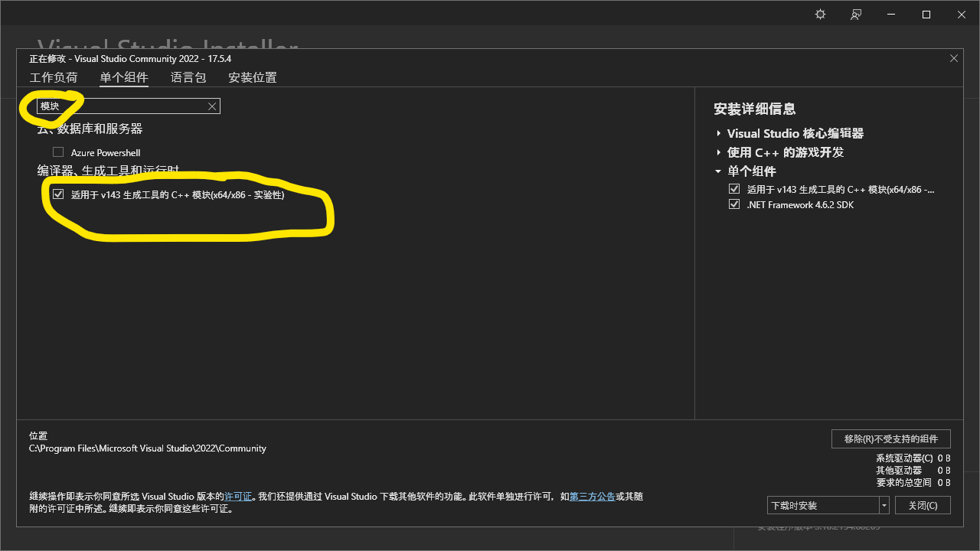Click the send feedback icon in title bar

[856, 14]
